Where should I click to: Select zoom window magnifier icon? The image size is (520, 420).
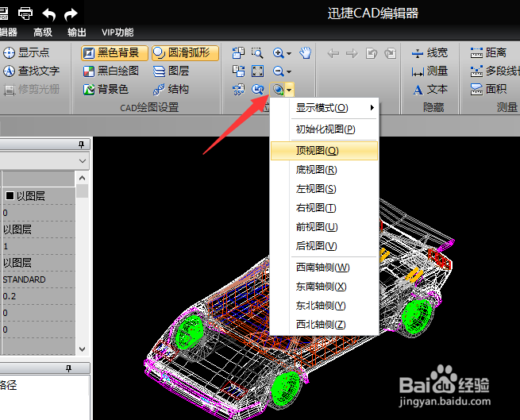257,52
